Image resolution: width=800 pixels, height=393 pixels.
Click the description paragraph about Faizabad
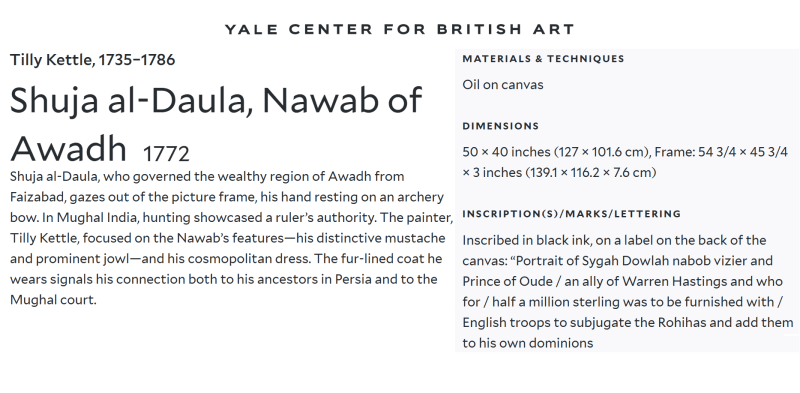[231, 238]
